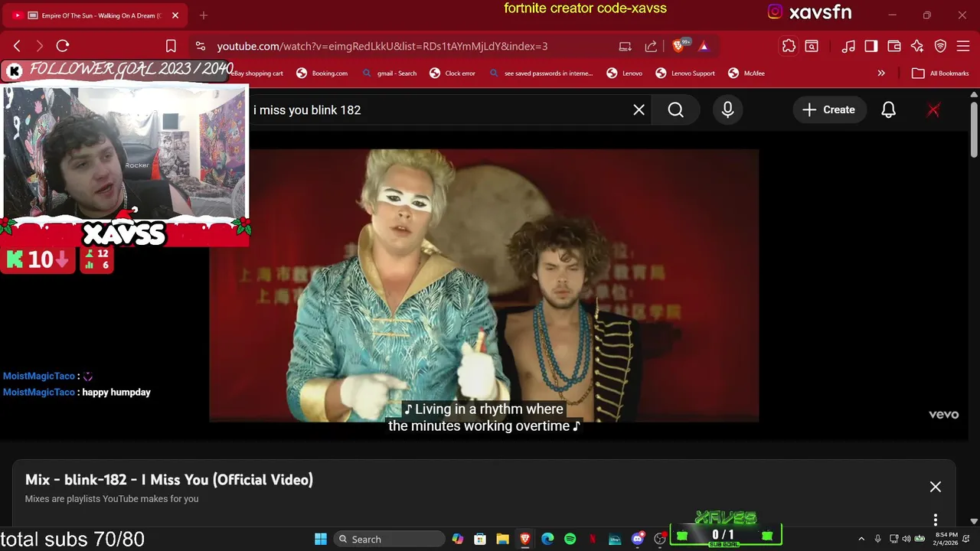980x551 pixels.
Task: Open Microsoft Edge from taskbar
Action: click(x=547, y=539)
